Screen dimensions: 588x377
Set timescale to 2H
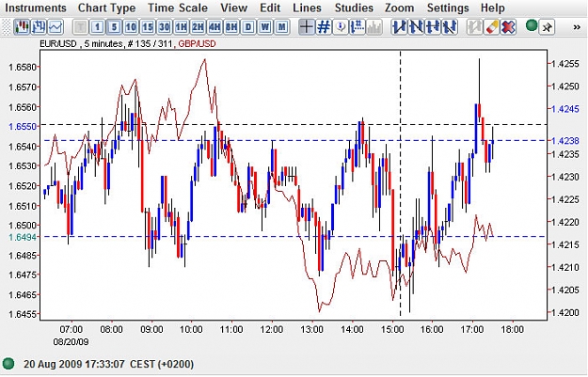[198, 27]
